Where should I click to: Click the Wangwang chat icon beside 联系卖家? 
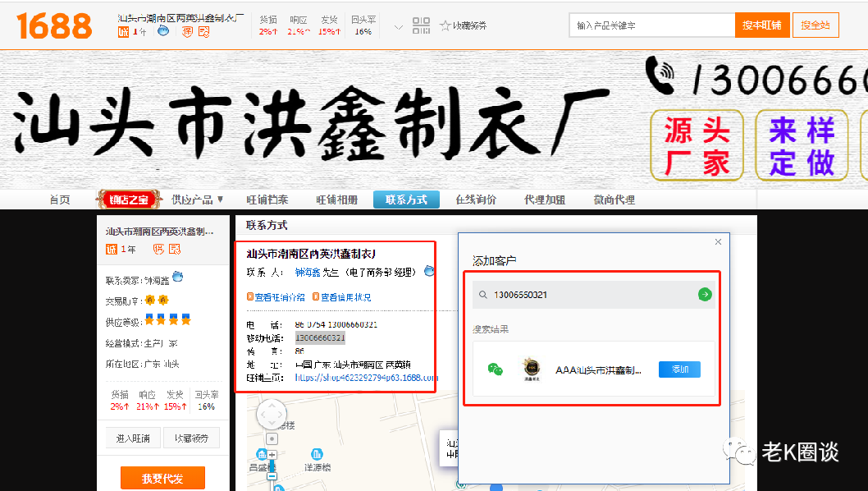tap(178, 276)
